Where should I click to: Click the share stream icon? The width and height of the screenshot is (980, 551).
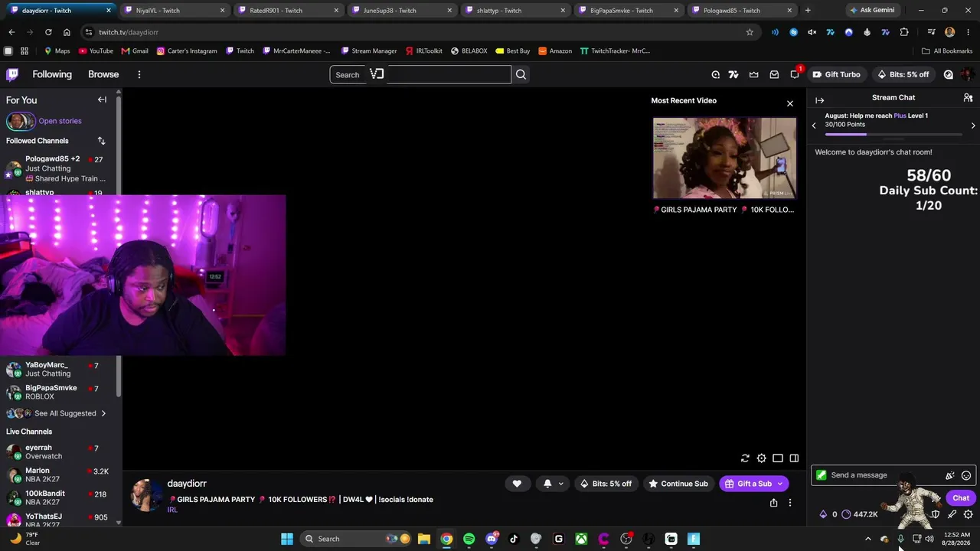(773, 503)
